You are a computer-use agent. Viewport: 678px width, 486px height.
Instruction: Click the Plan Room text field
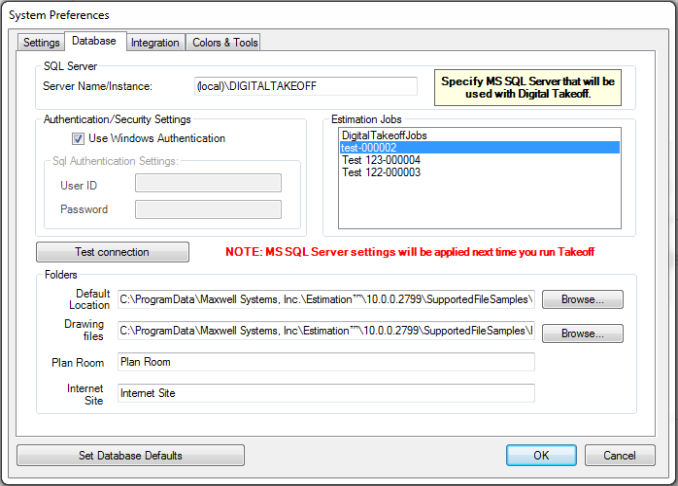[326, 362]
